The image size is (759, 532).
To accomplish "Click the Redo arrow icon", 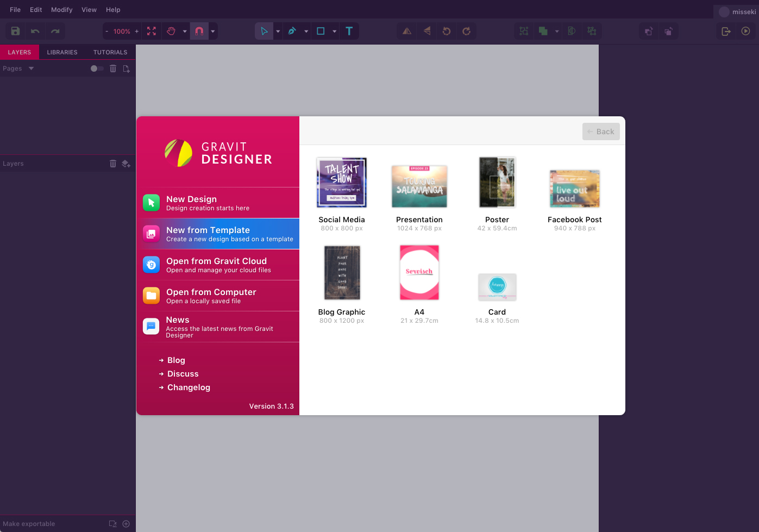I will (x=55, y=32).
